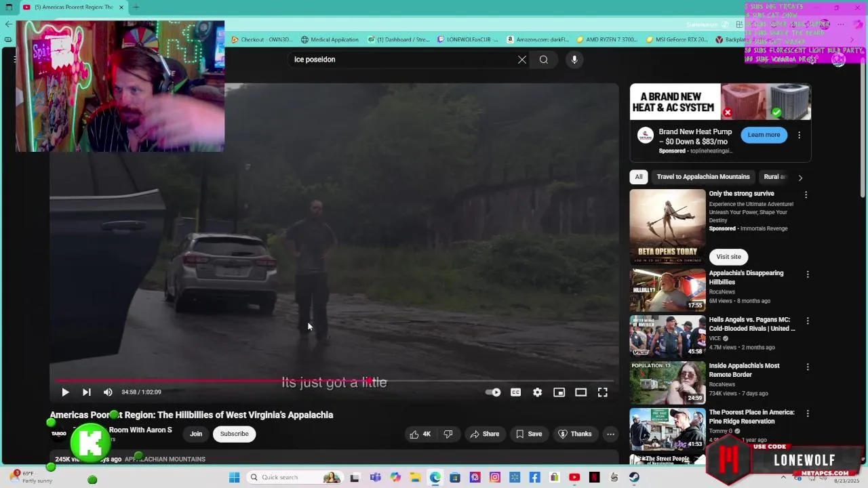This screenshot has width=868, height=488.
Task: Open options menu for heat pump ad
Action: pyautogui.click(x=799, y=135)
